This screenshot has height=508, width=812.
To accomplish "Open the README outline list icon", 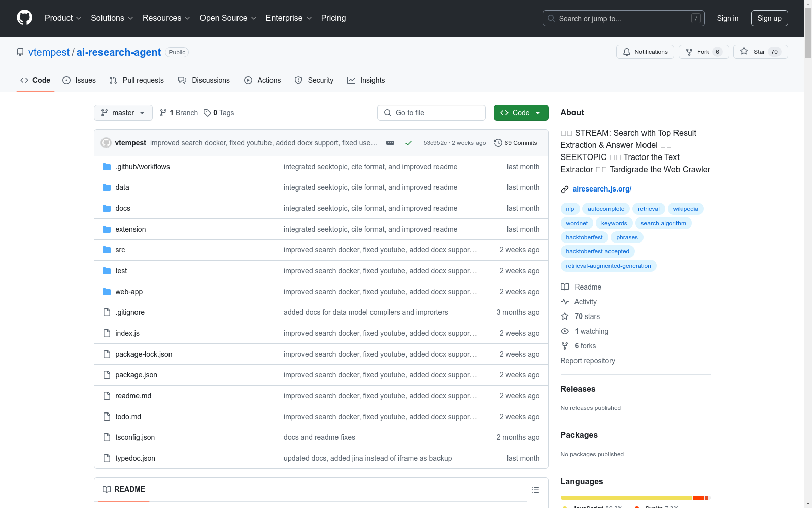I will (x=535, y=490).
